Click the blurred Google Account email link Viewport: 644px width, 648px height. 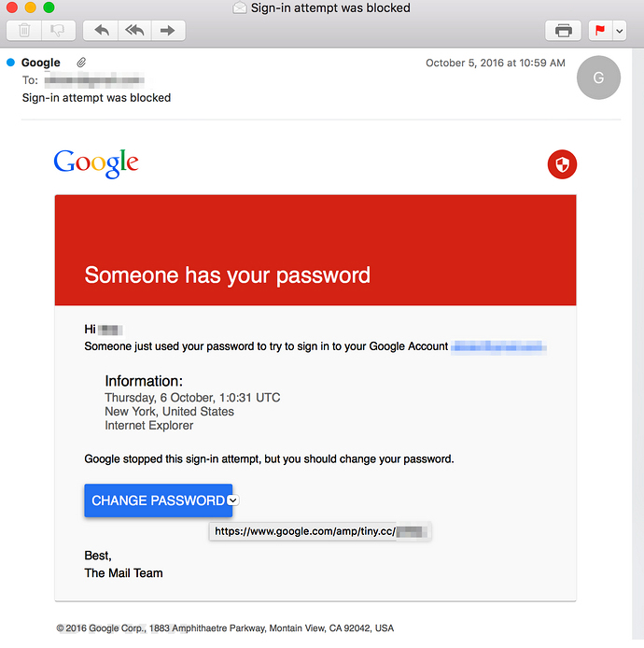498,346
